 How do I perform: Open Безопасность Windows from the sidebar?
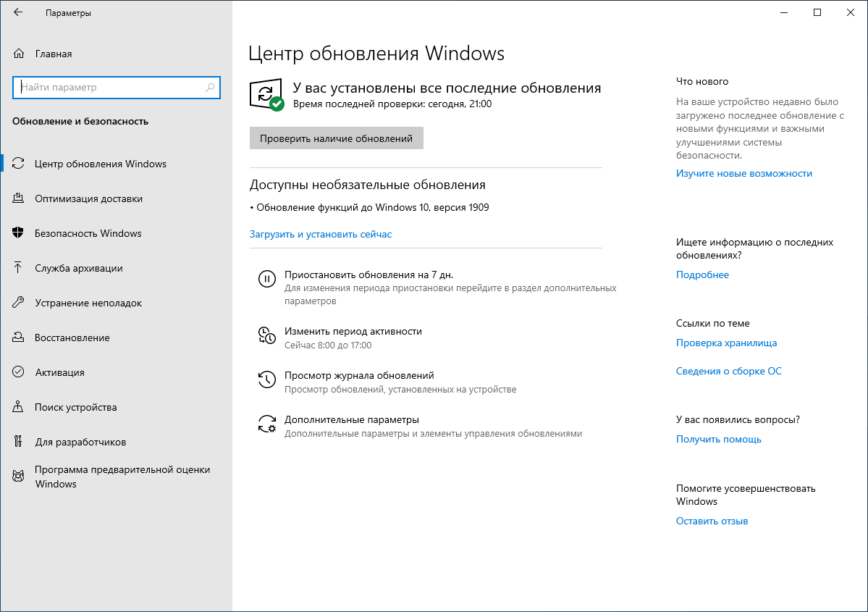coord(87,233)
